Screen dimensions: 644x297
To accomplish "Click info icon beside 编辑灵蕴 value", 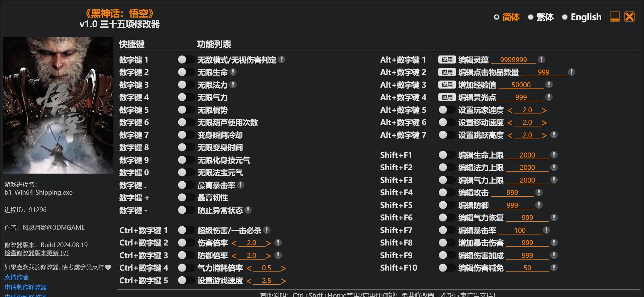I will pos(541,60).
